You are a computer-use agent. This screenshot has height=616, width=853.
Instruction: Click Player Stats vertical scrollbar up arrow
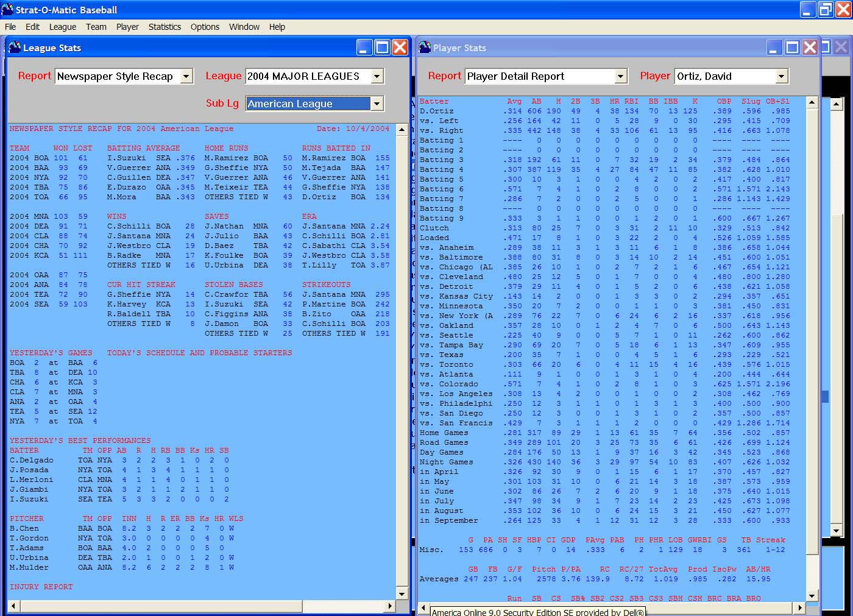click(812, 102)
